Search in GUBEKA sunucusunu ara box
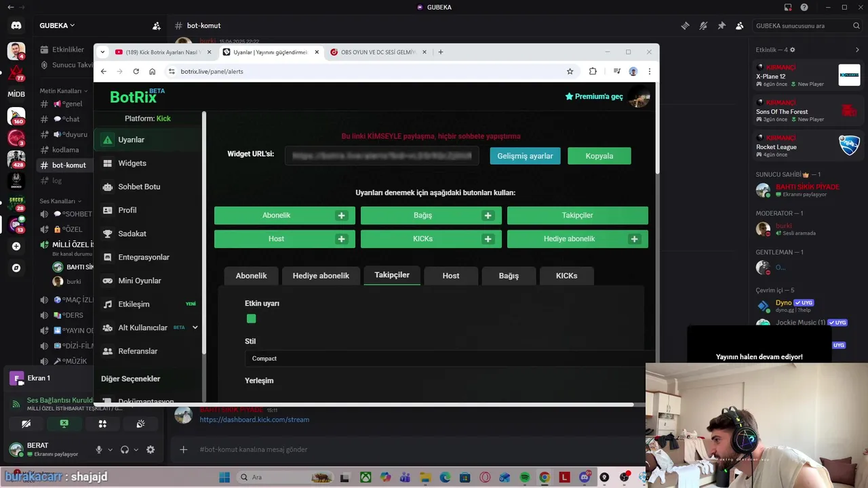The image size is (868, 488). click(x=807, y=26)
